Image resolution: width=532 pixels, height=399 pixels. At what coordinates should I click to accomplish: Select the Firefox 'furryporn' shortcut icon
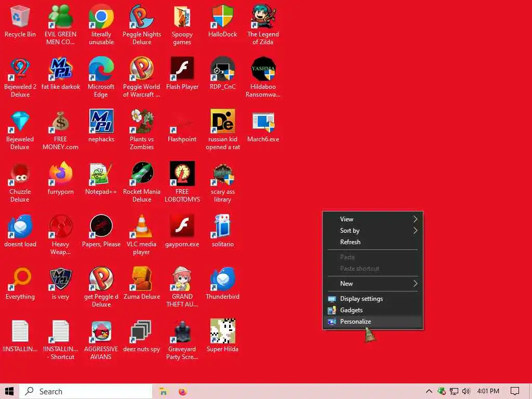point(60,174)
